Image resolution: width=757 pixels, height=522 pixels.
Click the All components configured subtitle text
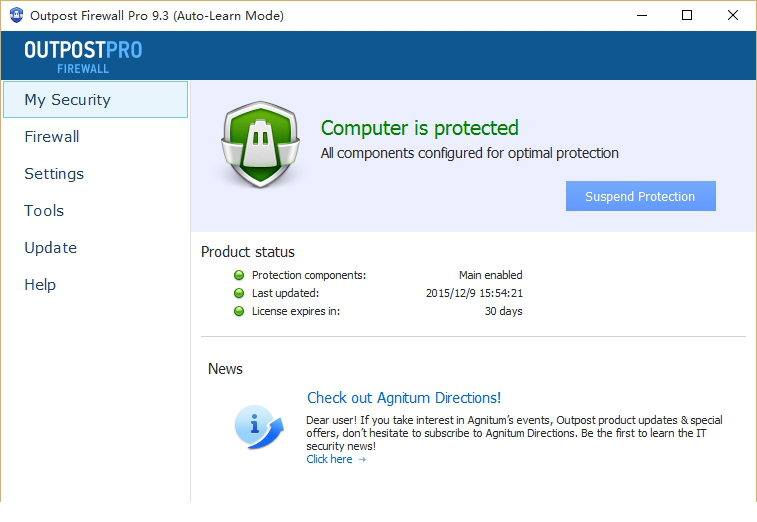[x=469, y=153]
